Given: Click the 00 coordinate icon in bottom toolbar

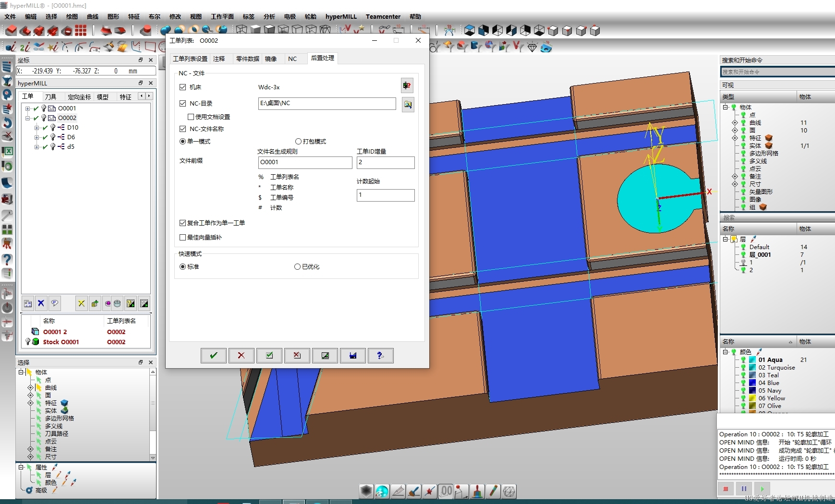Looking at the screenshot, I should click(447, 491).
